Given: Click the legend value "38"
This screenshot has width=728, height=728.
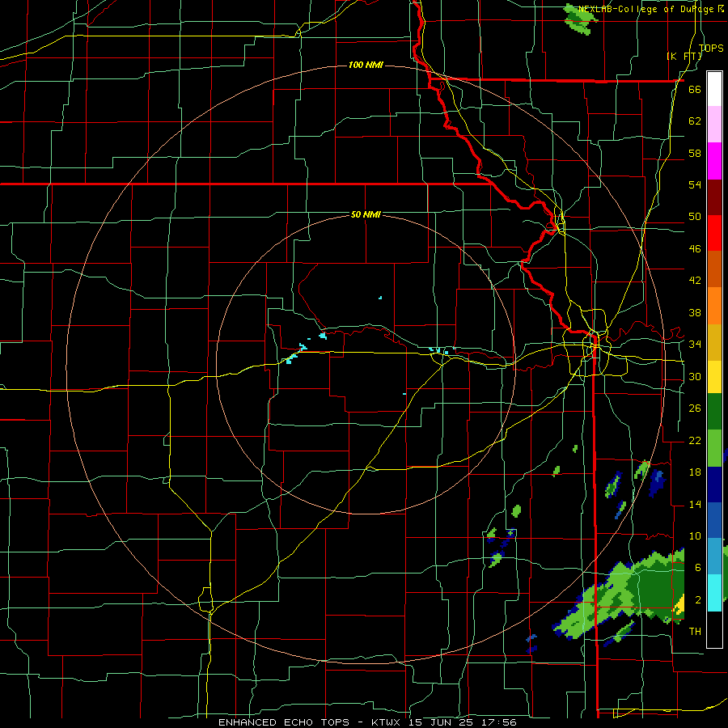Looking at the screenshot, I should point(695,312).
